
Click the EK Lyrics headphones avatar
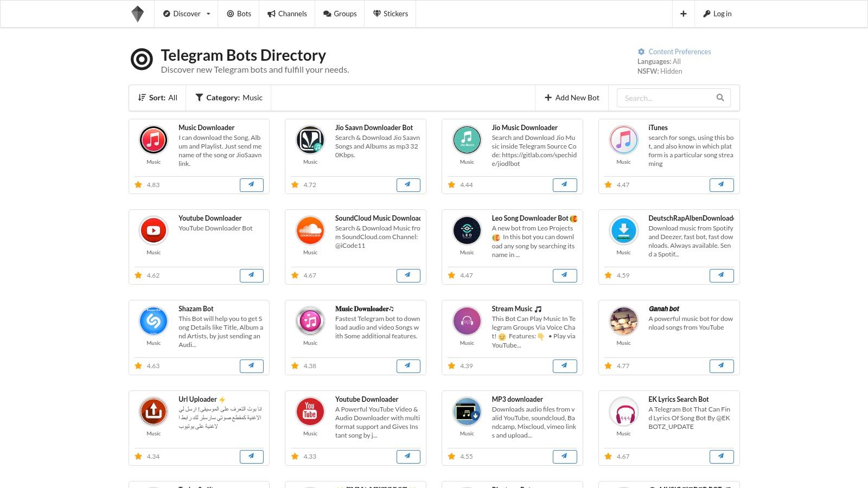point(624,412)
